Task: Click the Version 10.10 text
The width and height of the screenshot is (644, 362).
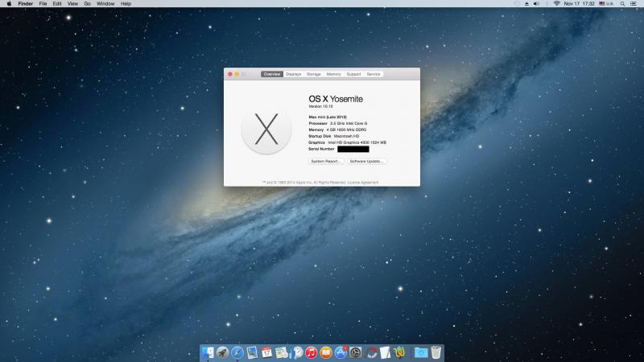Action: (x=320, y=106)
